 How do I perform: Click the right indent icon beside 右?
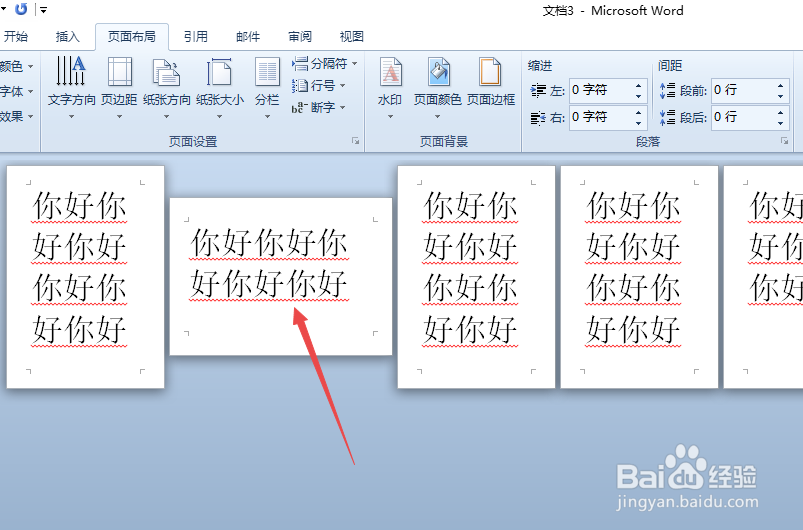point(538,118)
